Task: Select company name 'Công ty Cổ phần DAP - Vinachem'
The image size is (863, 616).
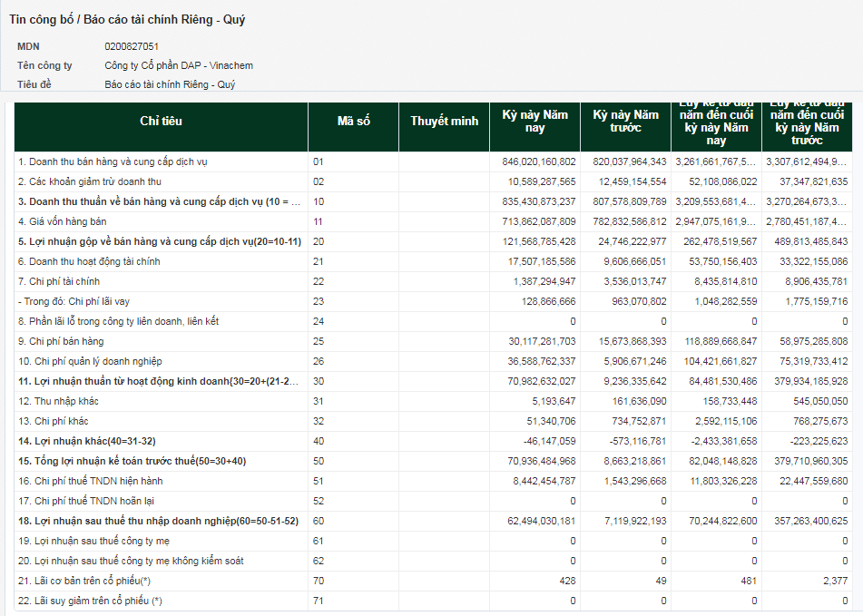Action: (179, 65)
